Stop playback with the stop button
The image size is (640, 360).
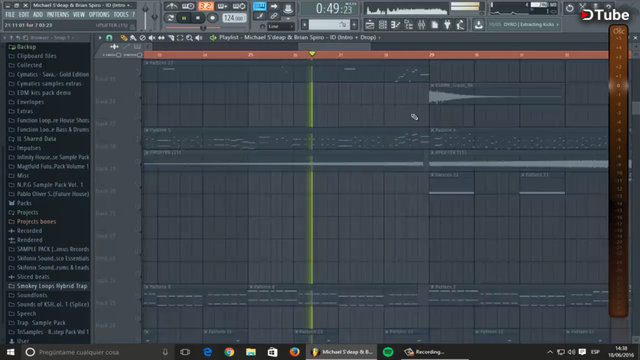click(x=198, y=18)
